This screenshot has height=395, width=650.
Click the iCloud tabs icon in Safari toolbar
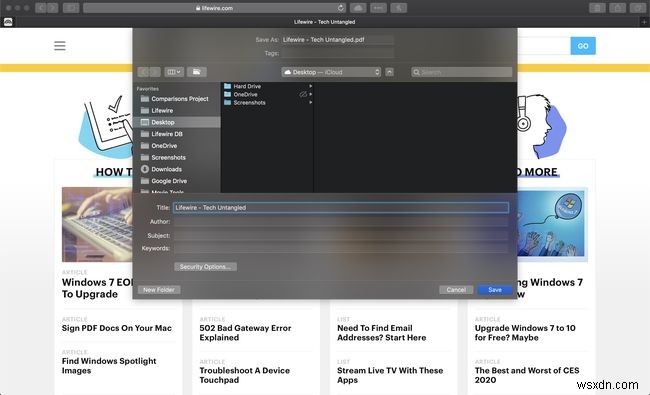(x=358, y=8)
